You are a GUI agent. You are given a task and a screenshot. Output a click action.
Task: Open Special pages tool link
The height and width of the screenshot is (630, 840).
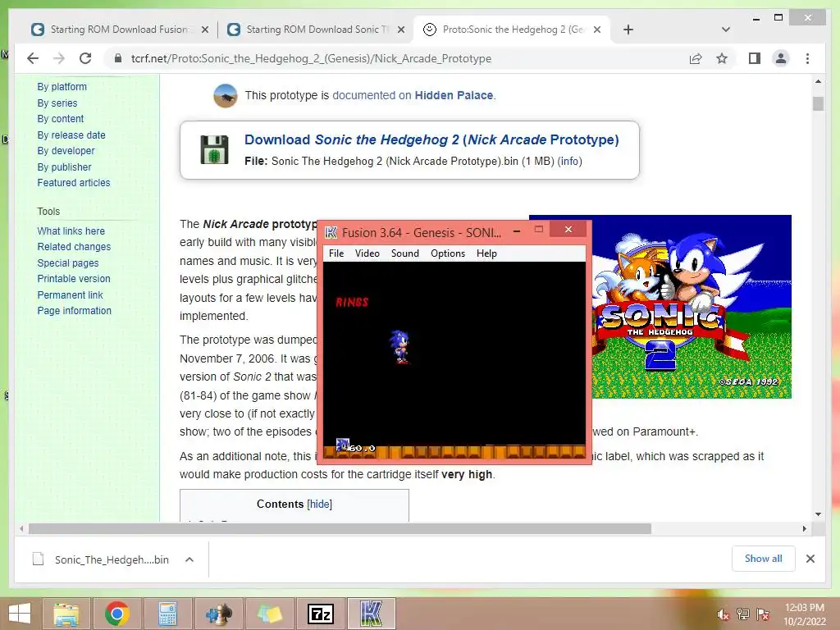point(68,263)
